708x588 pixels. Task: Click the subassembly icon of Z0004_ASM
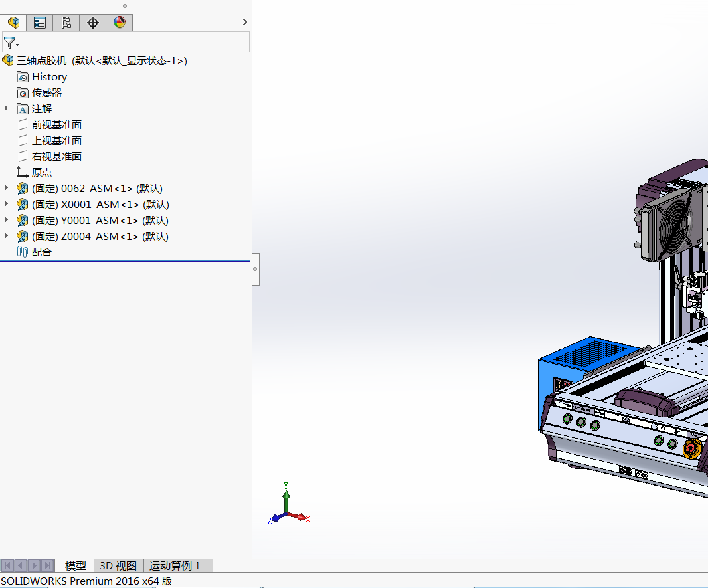pos(22,236)
